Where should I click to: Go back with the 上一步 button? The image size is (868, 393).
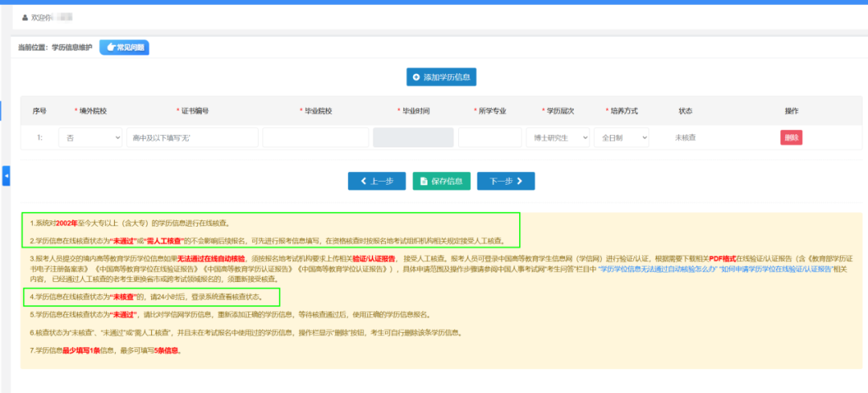coord(377,181)
